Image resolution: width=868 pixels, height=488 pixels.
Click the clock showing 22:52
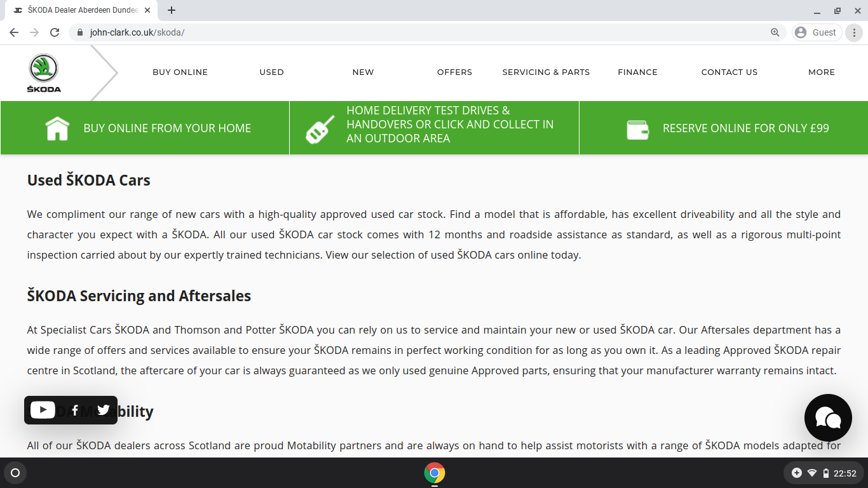tap(845, 473)
